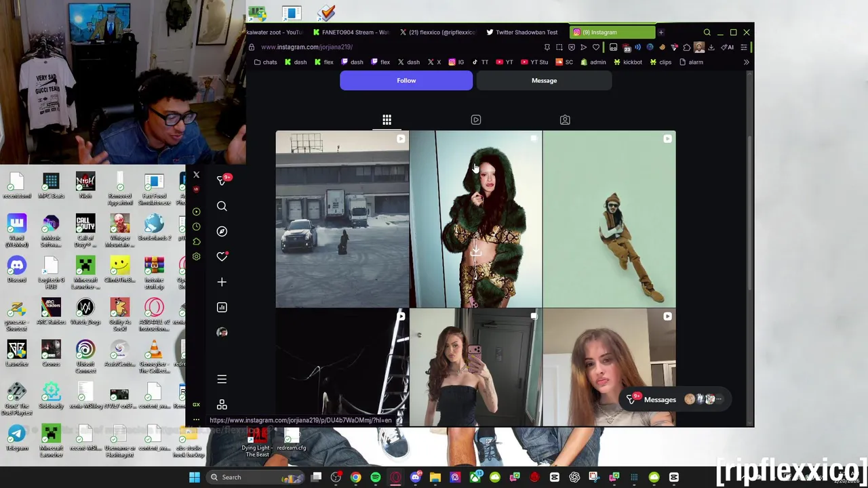
Task: Switch to the FANETO904 Stream tab
Action: coord(350,33)
